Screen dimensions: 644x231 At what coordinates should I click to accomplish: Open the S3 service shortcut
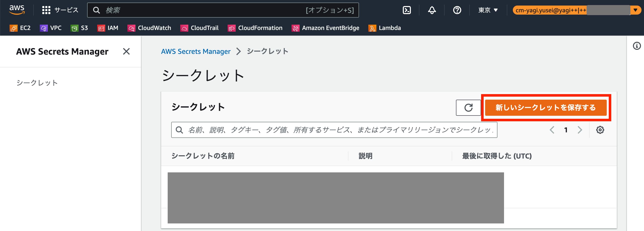click(79, 28)
